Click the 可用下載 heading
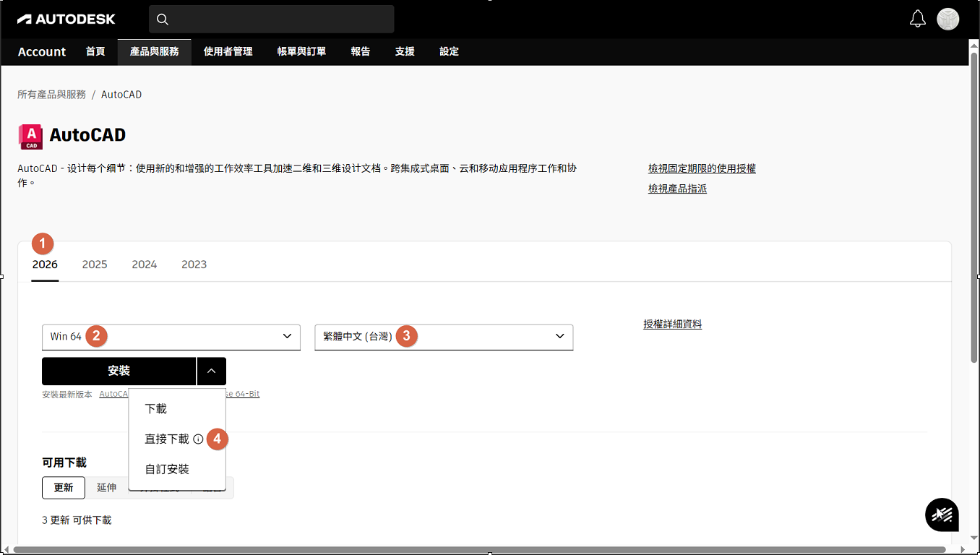The height and width of the screenshot is (555, 980). click(x=64, y=462)
